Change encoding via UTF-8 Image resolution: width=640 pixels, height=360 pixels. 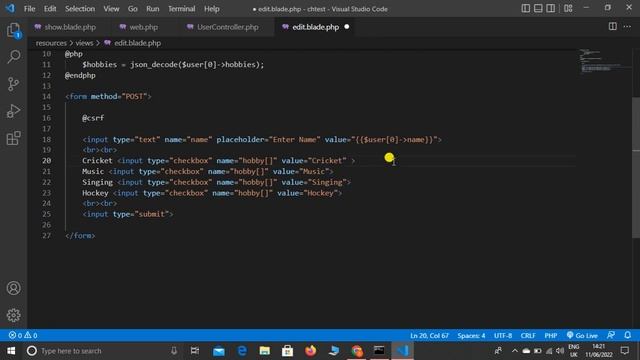503,335
